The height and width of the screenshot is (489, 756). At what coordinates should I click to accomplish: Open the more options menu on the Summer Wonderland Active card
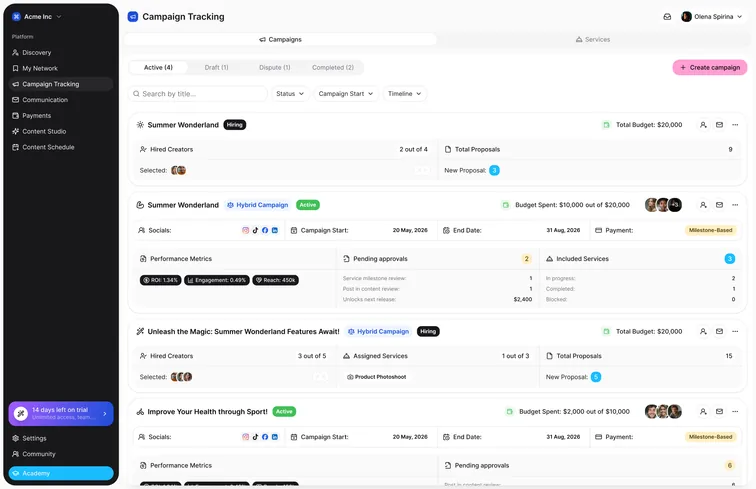(x=735, y=205)
